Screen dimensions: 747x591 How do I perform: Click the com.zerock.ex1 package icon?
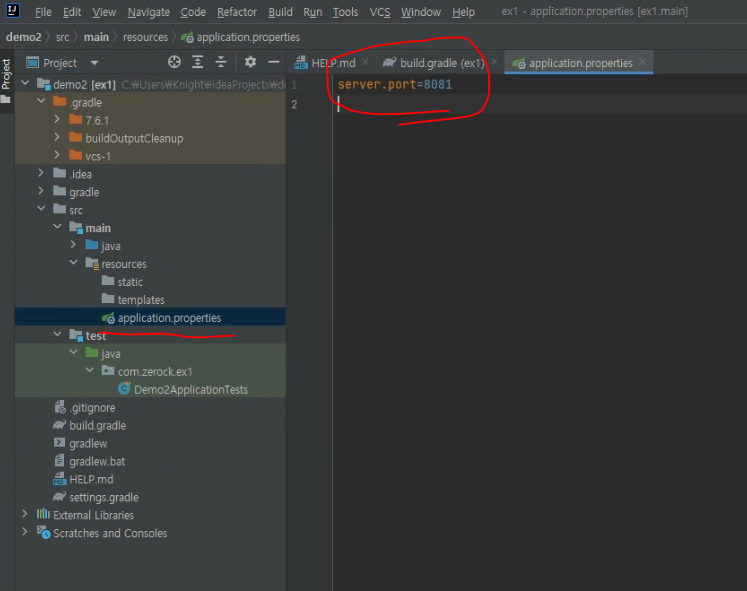click(108, 371)
